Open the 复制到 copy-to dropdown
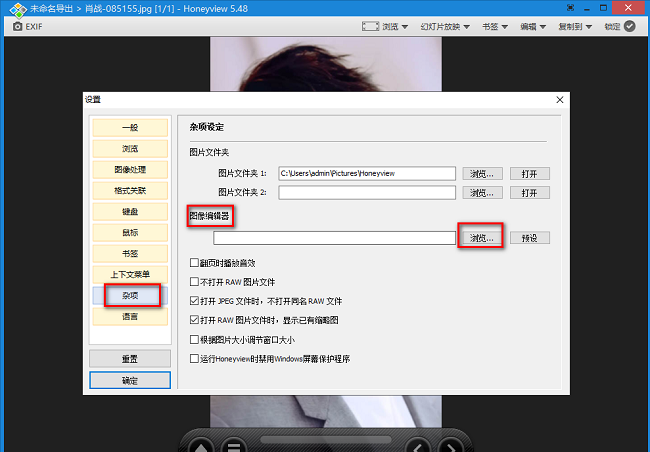 point(575,27)
